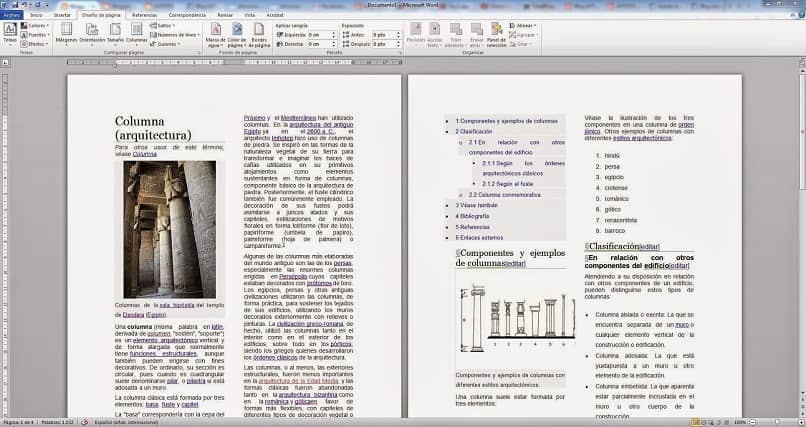Viewport: 806px width, 427px height.
Task: Show the Panel de selección
Action: (x=497, y=35)
